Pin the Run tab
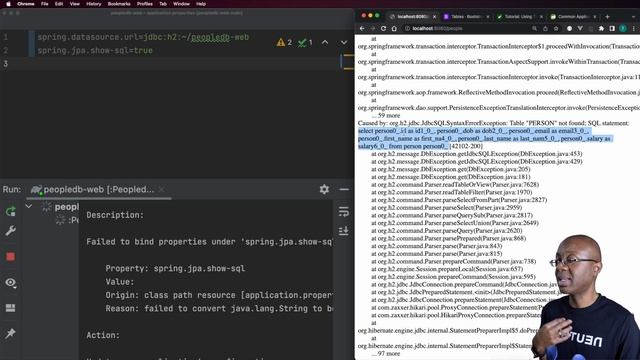This screenshot has height=360, width=640. 11,333
